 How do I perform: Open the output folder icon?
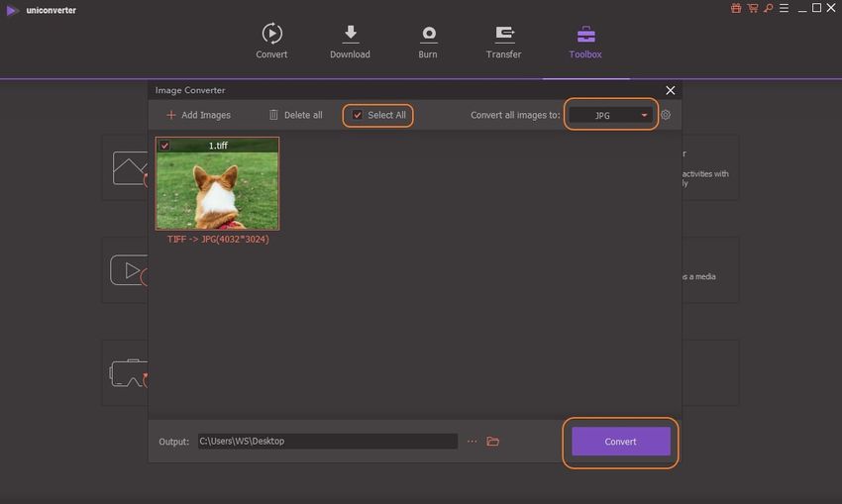[x=493, y=442]
